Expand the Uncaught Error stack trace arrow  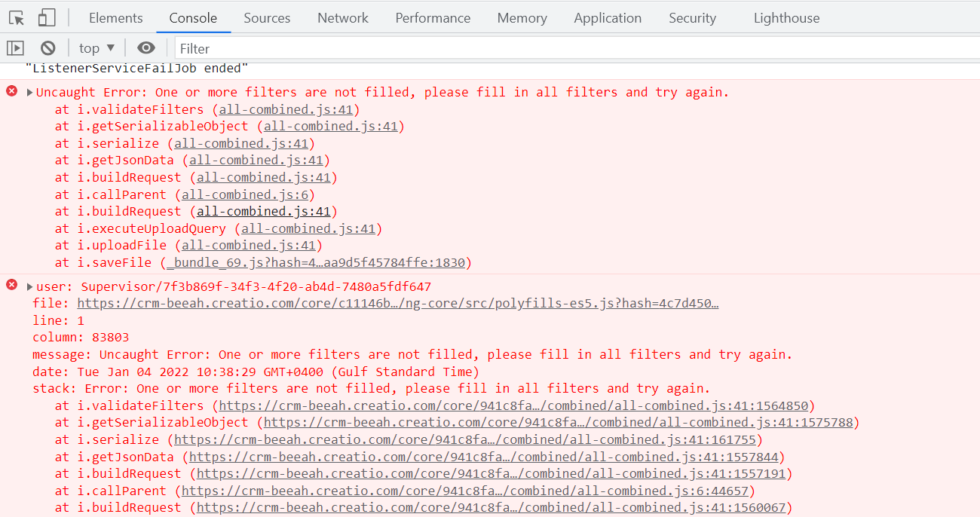click(29, 91)
